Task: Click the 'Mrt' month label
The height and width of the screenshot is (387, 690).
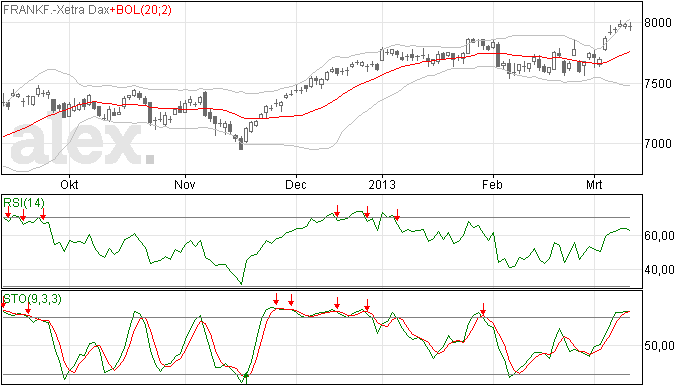Action: [x=594, y=184]
